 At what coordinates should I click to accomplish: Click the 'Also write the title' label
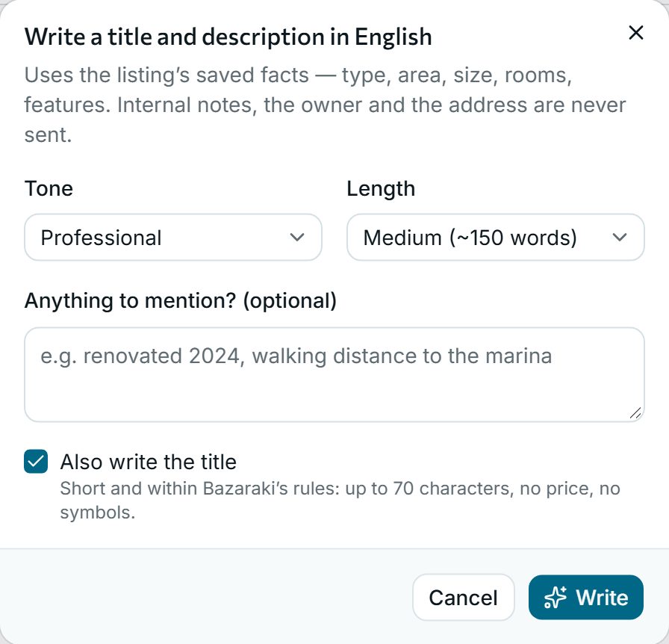tap(149, 462)
